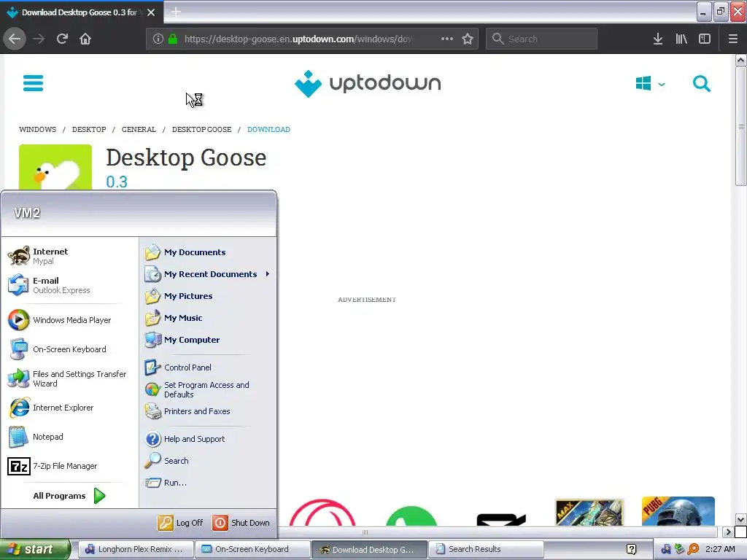Click the URL address bar

point(300,39)
